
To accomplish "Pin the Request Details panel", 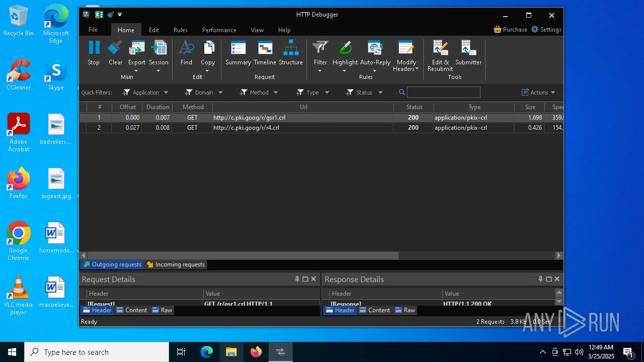I will (297, 279).
